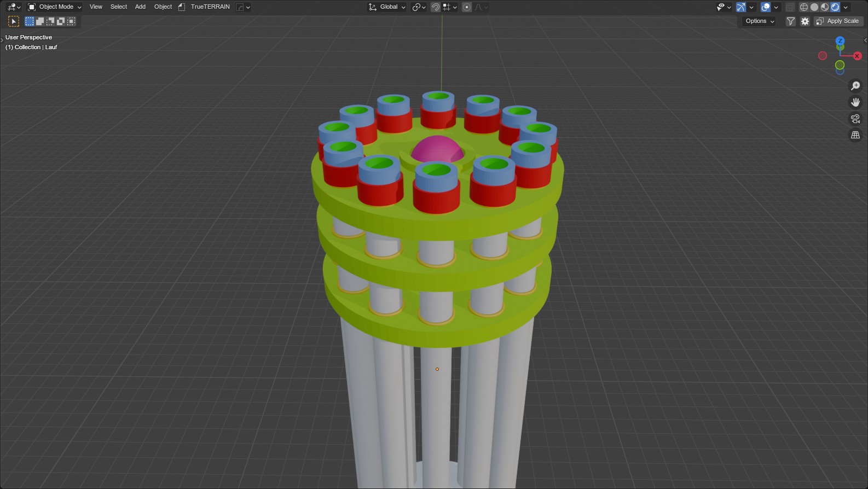Open the Object Mode dropdown
This screenshot has height=489, width=868.
(55, 7)
